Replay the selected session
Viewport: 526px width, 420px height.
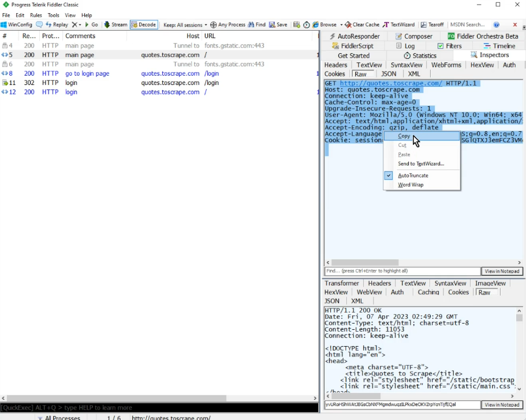pyautogui.click(x=57, y=24)
